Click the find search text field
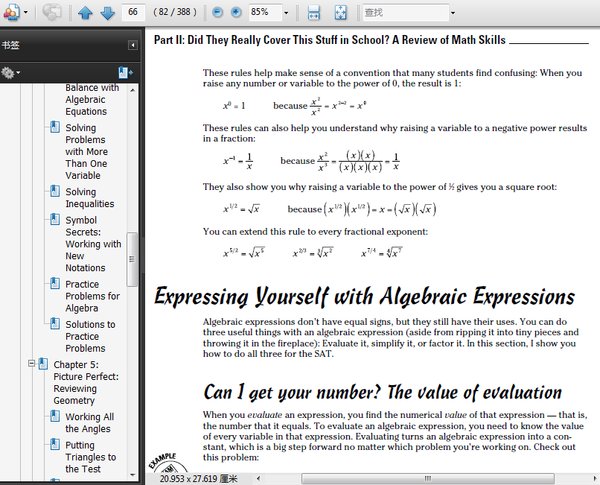The width and height of the screenshot is (600, 485). pyautogui.click(x=405, y=12)
